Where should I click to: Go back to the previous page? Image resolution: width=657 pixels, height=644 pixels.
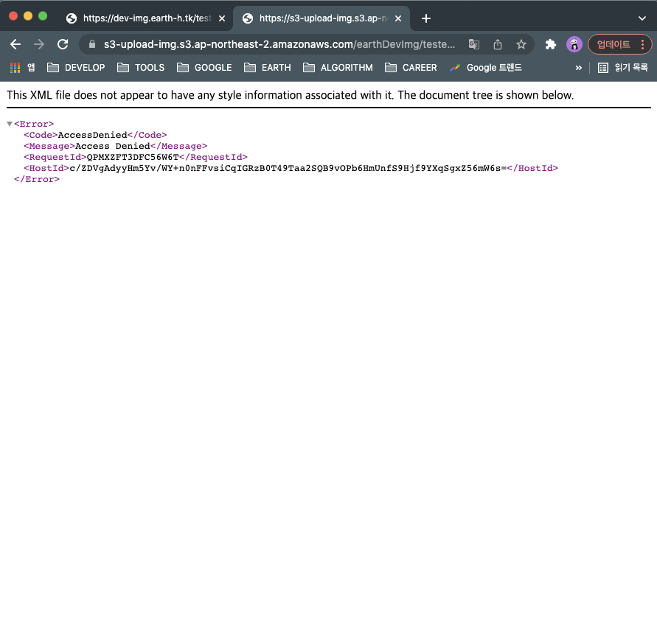coord(15,44)
